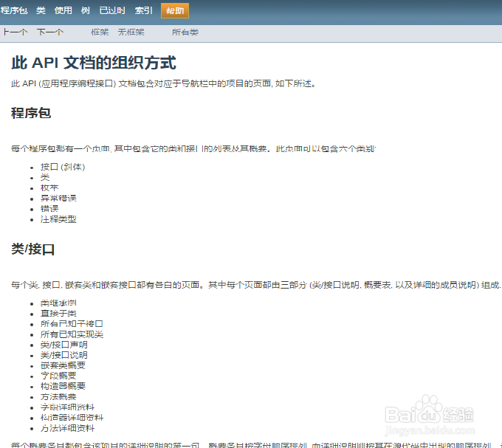The width and height of the screenshot is (502, 448).
Task: Open the 使用 navigation item
Action: [63, 10]
